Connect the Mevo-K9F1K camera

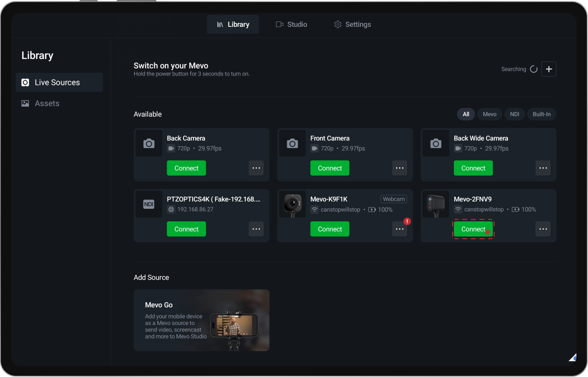pos(330,229)
